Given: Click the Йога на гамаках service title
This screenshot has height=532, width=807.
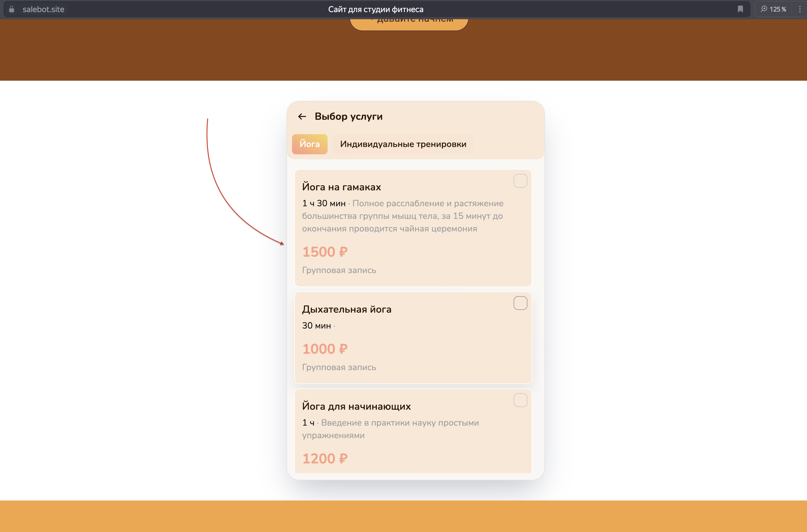Looking at the screenshot, I should [341, 187].
